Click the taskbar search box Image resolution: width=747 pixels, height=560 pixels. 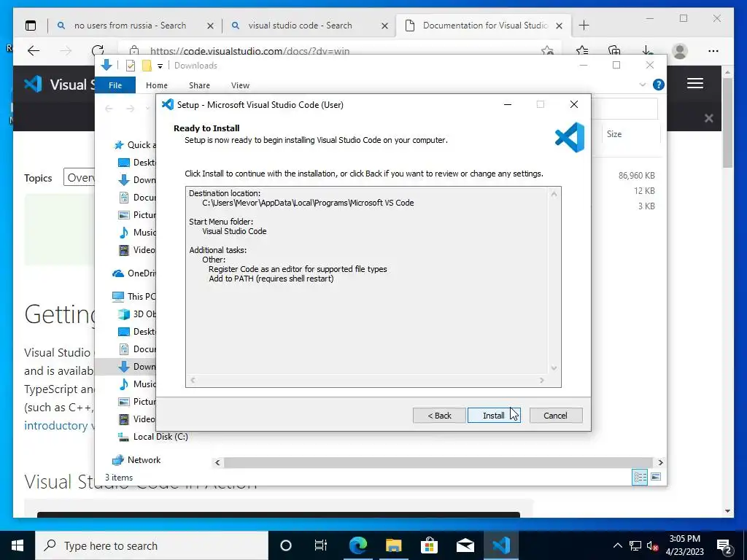point(152,545)
